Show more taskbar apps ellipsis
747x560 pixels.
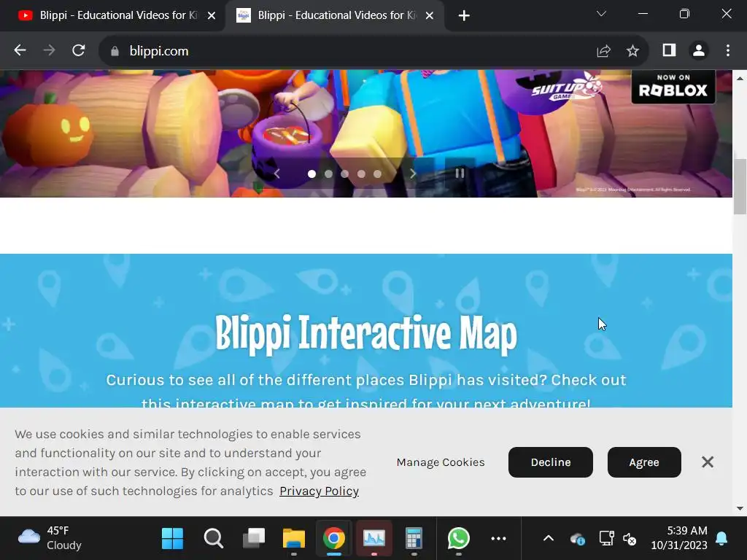click(498, 539)
